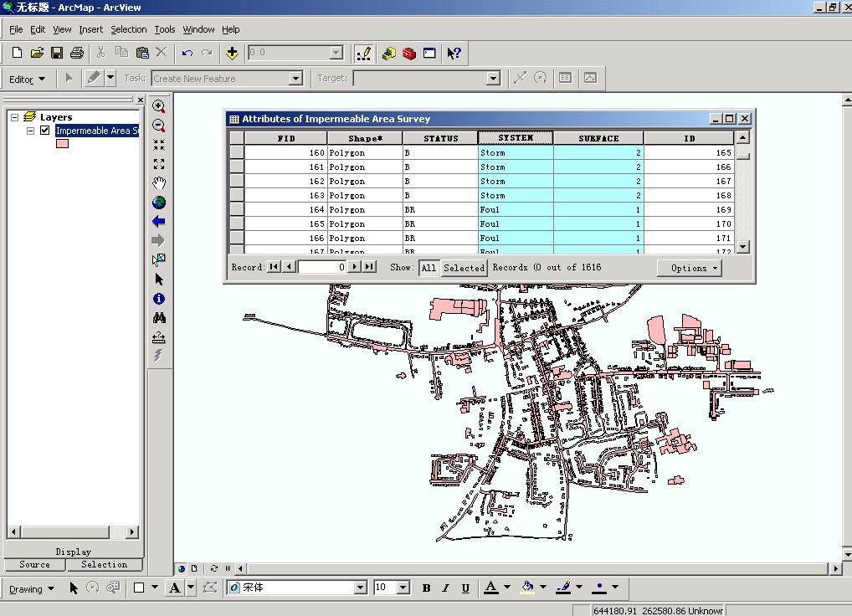
Task: Show Selected records in attribute table
Action: tap(464, 268)
